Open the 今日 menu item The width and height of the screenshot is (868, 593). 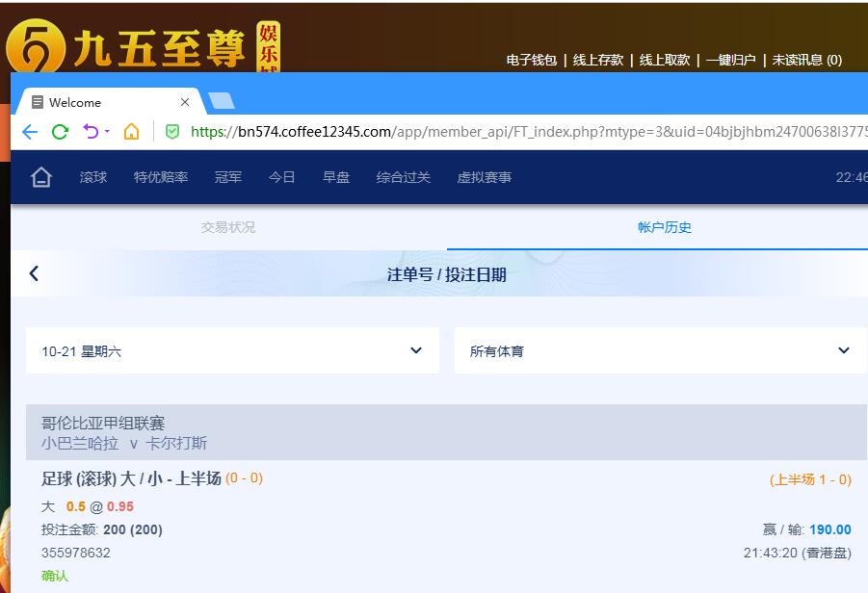tap(281, 177)
